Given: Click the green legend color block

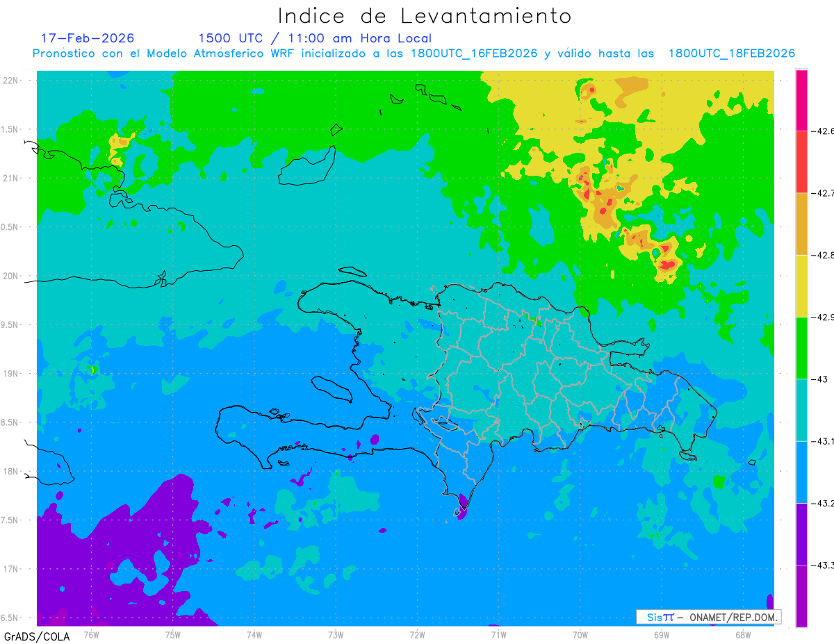Looking at the screenshot, I should tap(801, 347).
